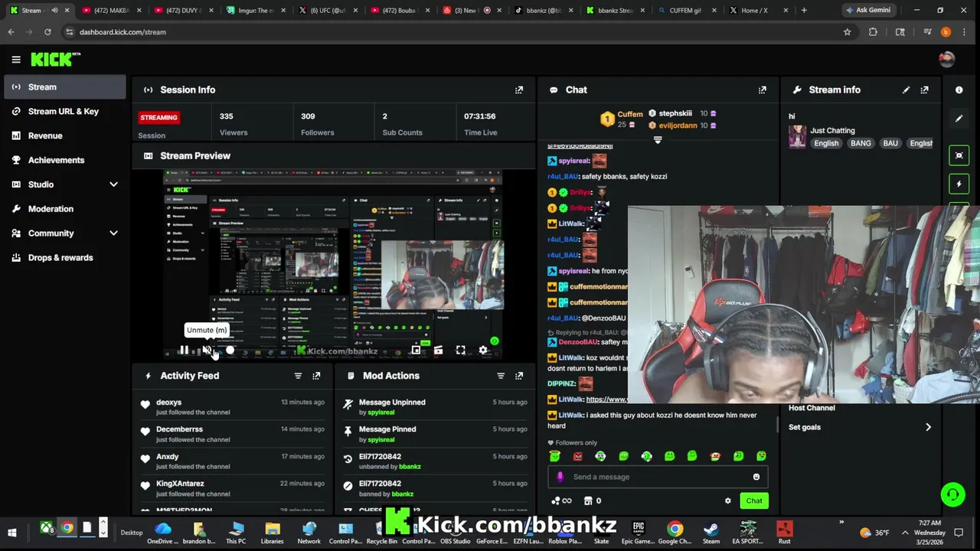The width and height of the screenshot is (980, 551).
Task: Open stream preview settings gear
Action: coord(483,350)
